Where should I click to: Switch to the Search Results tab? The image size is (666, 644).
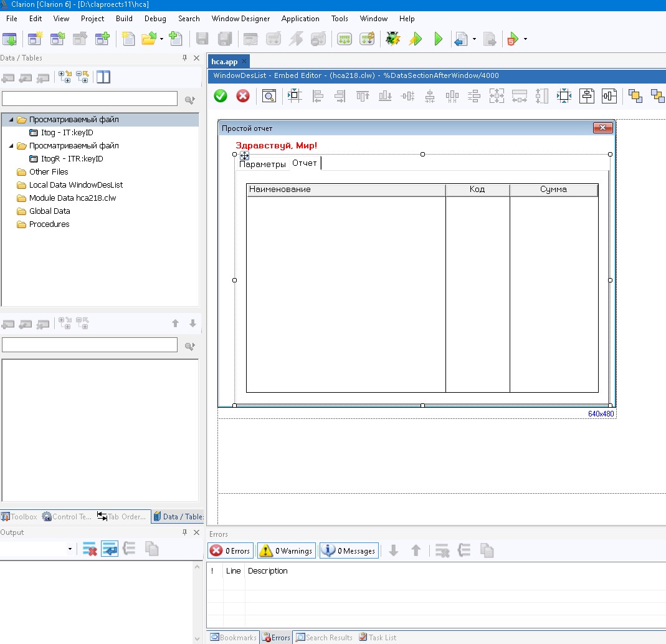tap(324, 637)
